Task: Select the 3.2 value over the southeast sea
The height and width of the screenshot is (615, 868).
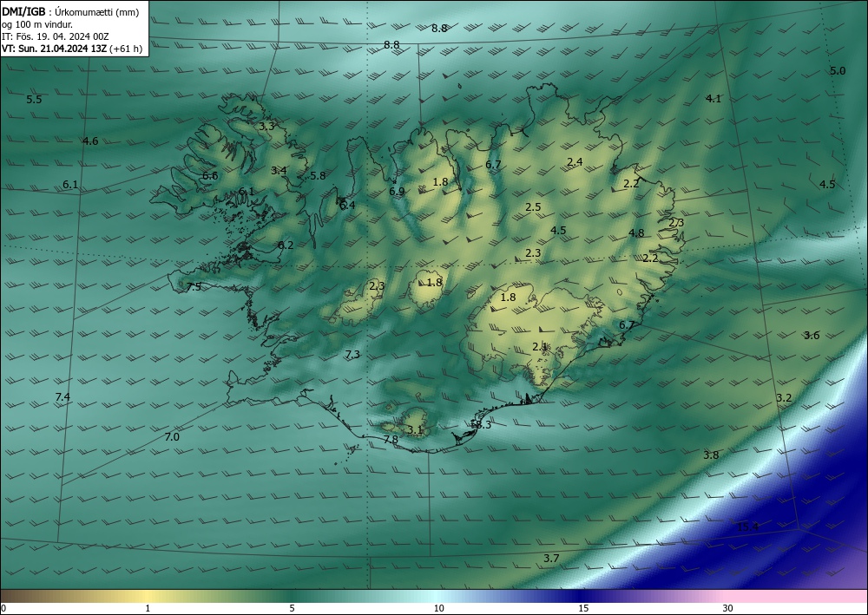Action: (x=784, y=397)
